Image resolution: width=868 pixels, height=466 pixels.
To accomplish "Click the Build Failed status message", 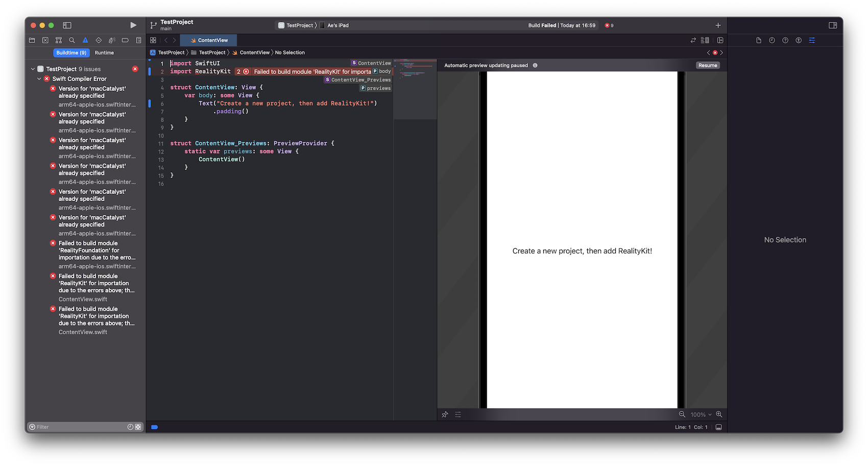I will [x=562, y=25].
